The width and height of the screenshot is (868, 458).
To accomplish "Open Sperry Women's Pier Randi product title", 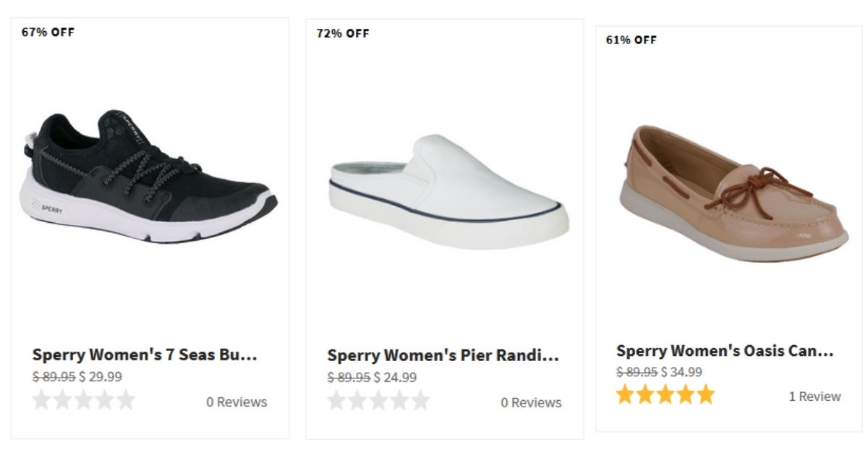I will point(443,355).
